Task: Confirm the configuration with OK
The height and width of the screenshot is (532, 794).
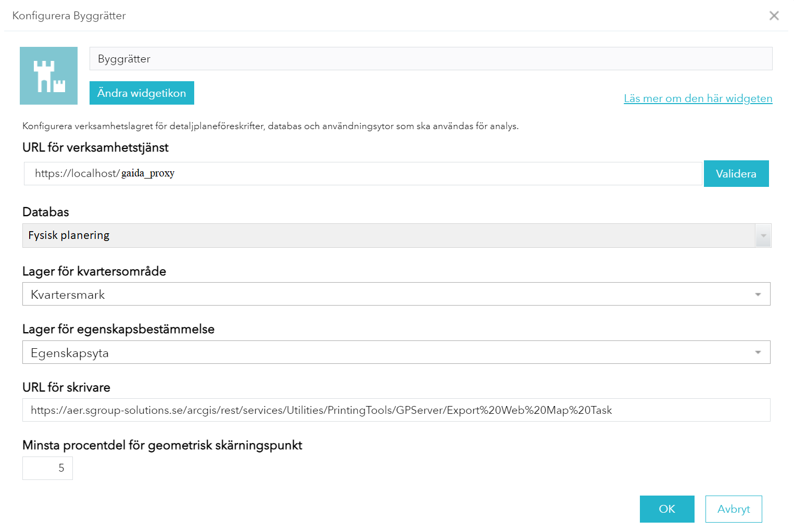Action: [x=666, y=509]
